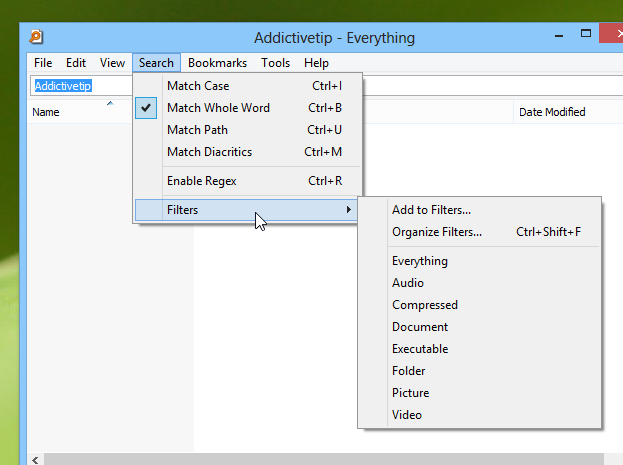This screenshot has height=465, width=623.
Task: Enable Match Case option
Action: click(x=248, y=86)
